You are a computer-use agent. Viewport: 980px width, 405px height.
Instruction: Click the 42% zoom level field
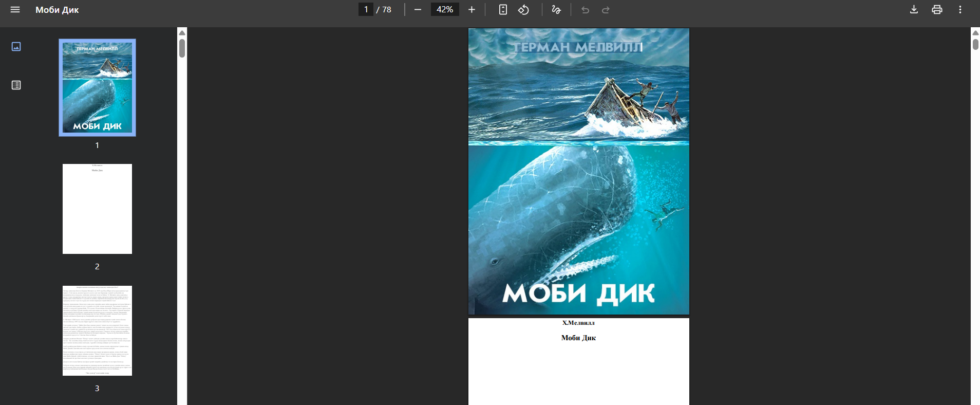[x=445, y=10]
